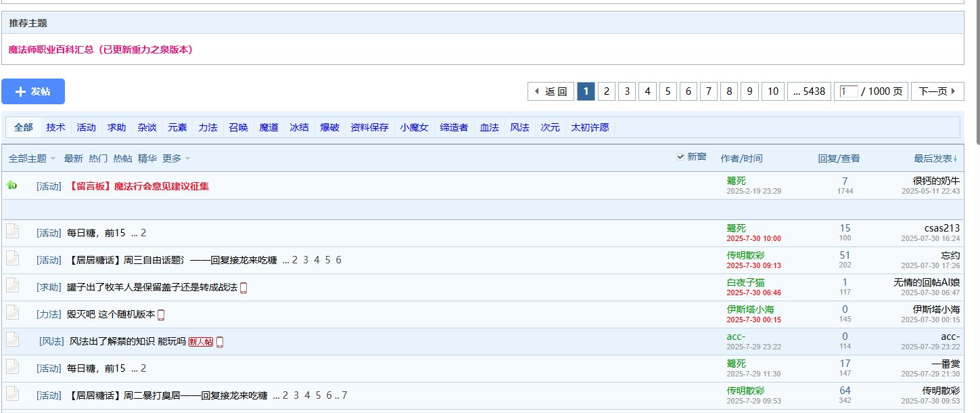Click the 返回 back button
This screenshot has width=980, height=413.
click(551, 91)
